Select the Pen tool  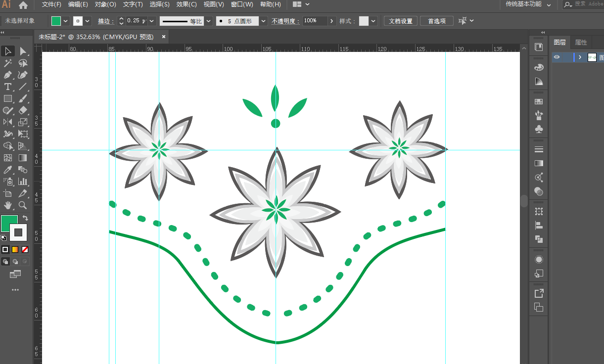[x=8, y=75]
